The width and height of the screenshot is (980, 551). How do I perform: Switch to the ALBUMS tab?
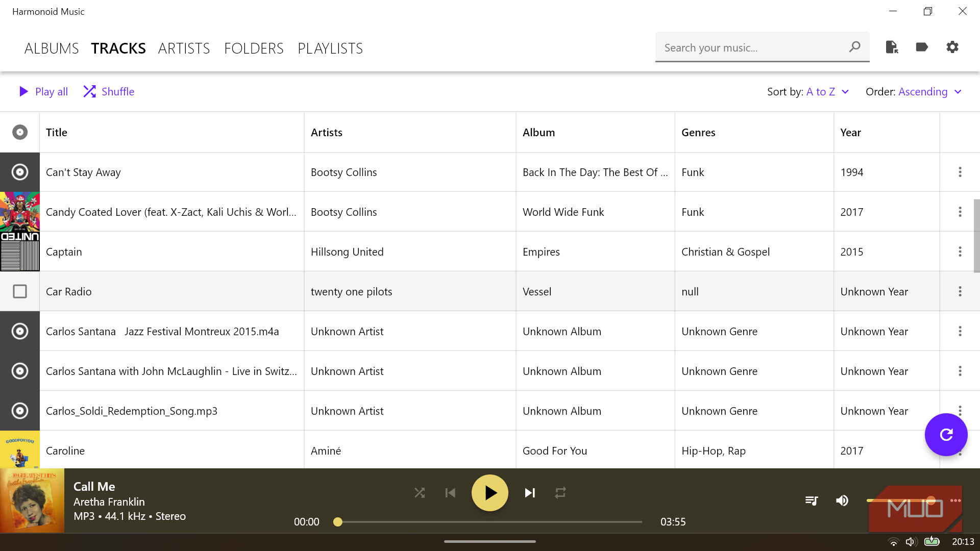tap(52, 48)
